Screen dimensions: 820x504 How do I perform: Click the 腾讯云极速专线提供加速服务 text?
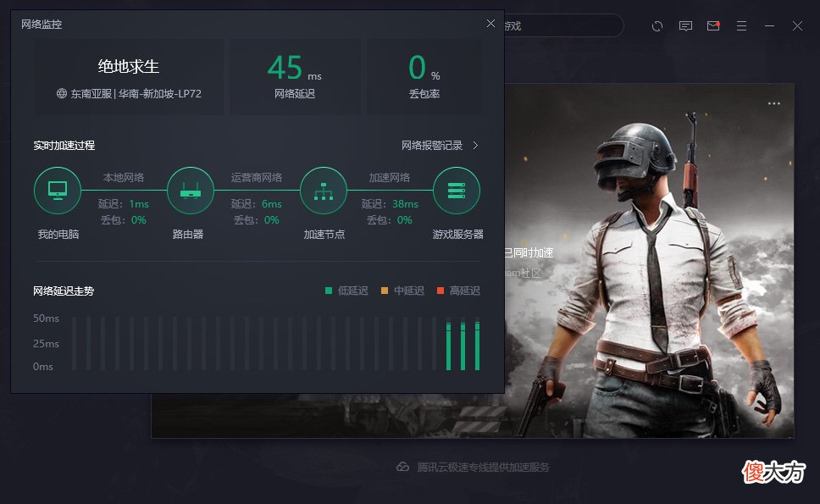pyautogui.click(x=483, y=467)
